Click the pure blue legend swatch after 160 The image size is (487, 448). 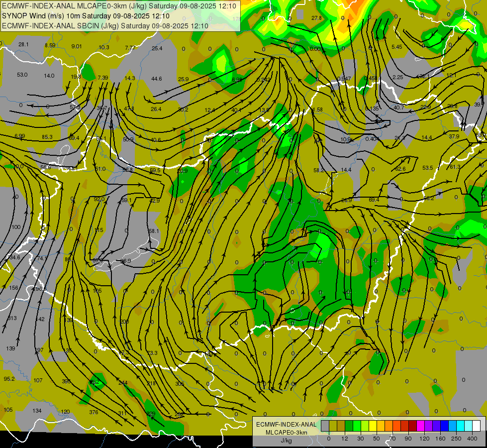445,426
